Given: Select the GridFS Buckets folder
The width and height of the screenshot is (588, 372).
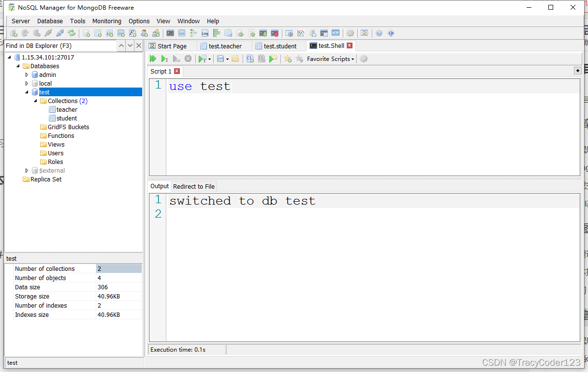Looking at the screenshot, I should pyautogui.click(x=68, y=127).
